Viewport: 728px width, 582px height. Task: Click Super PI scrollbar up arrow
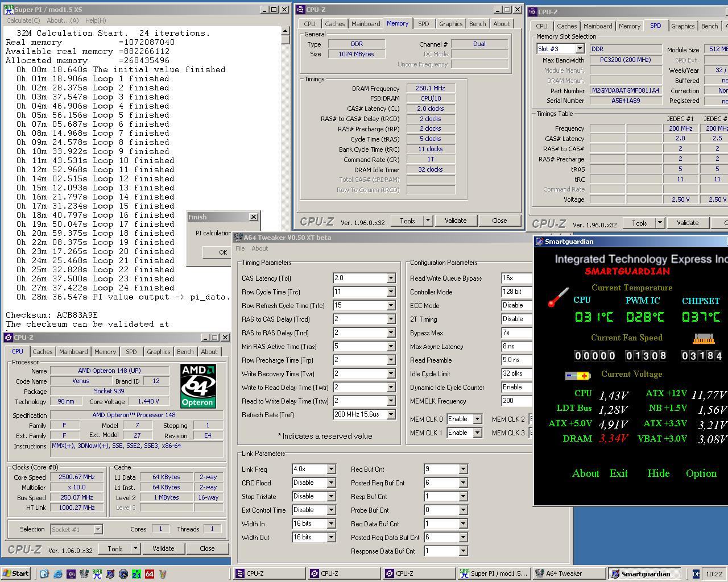click(x=286, y=32)
